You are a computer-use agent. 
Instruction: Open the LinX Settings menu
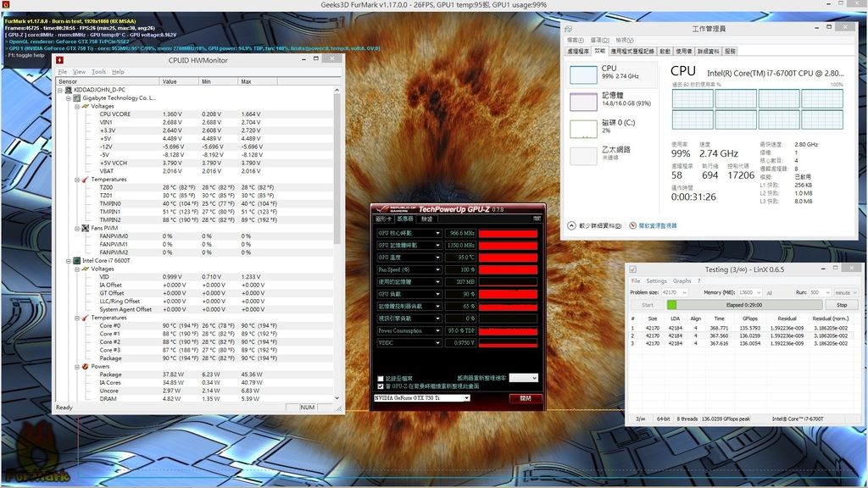(x=657, y=281)
